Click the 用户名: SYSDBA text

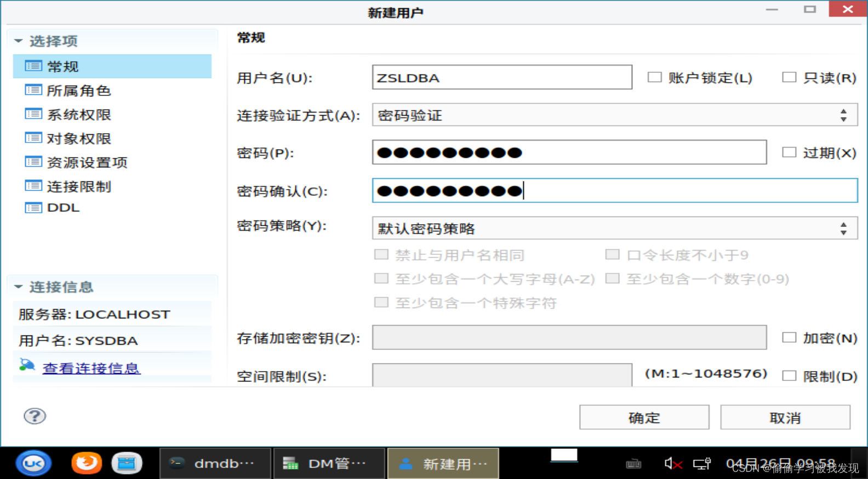tap(78, 340)
